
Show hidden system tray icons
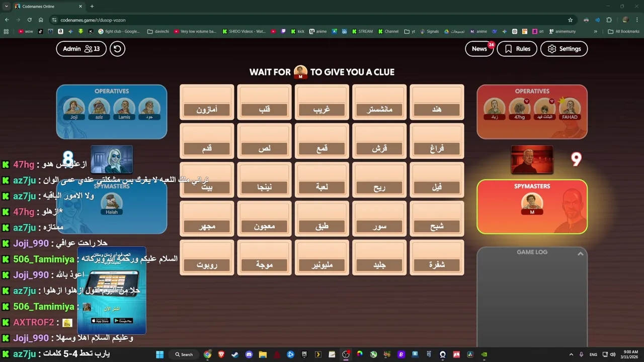(x=571, y=354)
